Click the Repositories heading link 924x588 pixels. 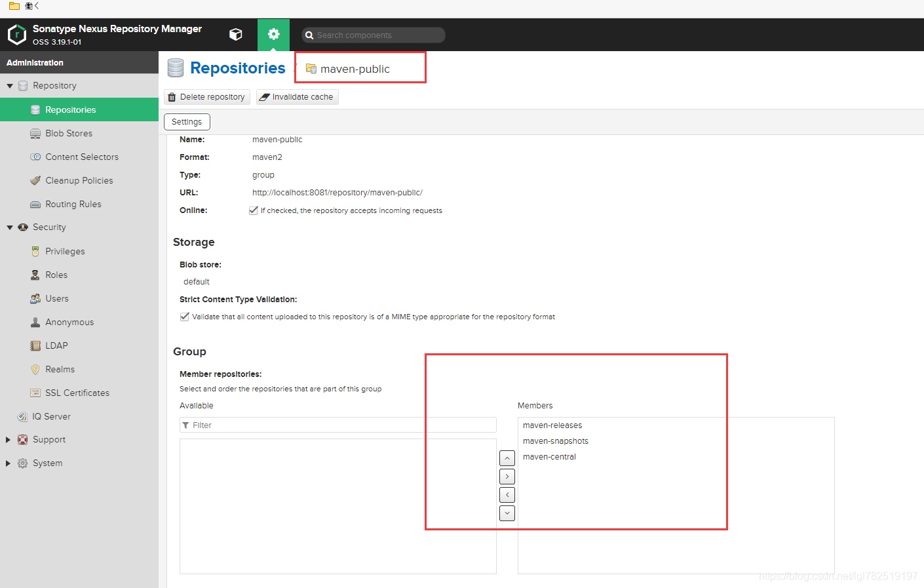point(238,68)
